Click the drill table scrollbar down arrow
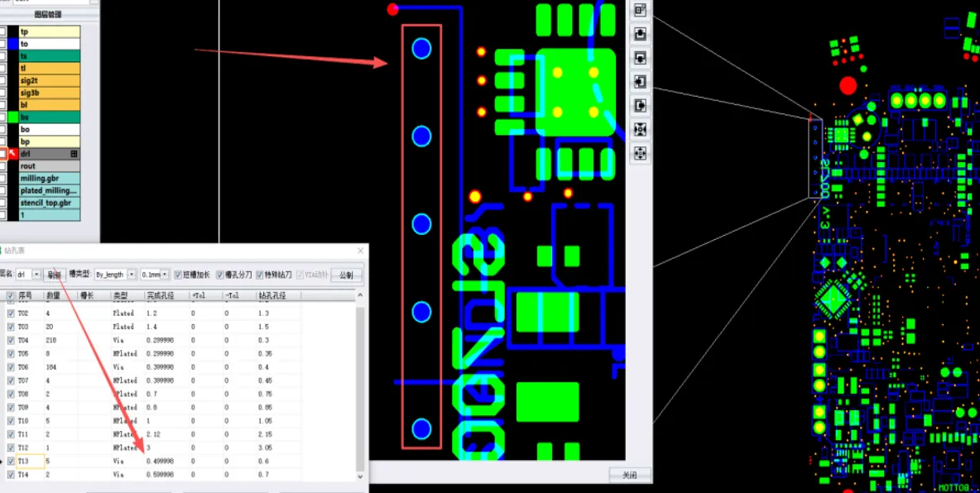The image size is (980, 493). click(360, 476)
